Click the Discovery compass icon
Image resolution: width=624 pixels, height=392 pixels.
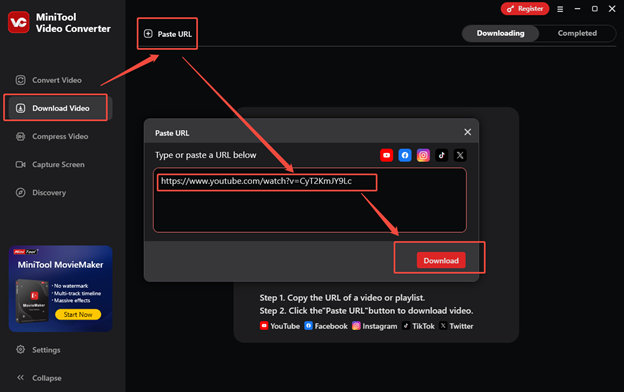(20, 193)
